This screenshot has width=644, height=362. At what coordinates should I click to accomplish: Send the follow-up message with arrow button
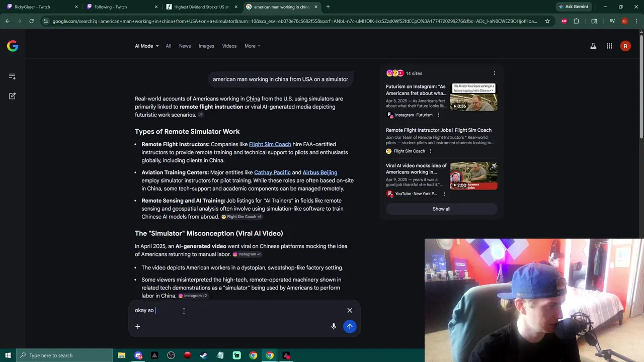(350, 326)
